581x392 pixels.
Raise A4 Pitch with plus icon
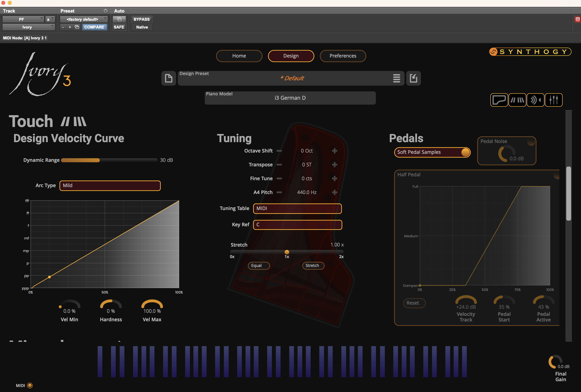[335, 192]
